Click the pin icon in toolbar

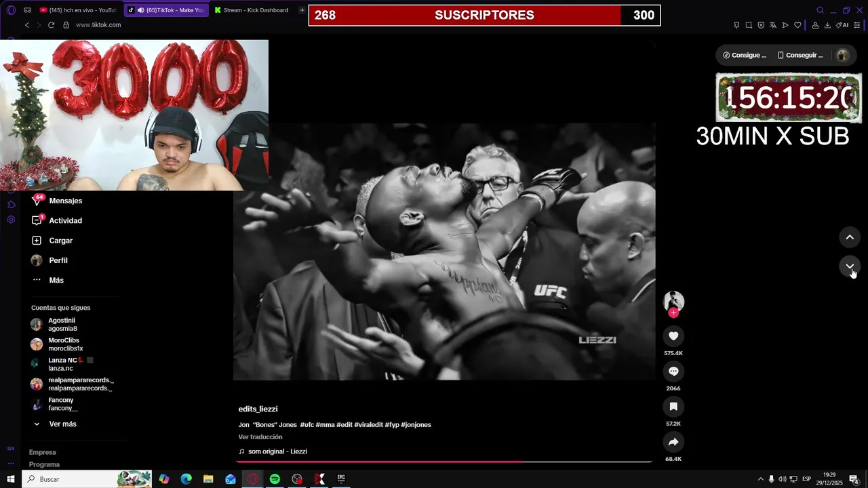(x=736, y=25)
